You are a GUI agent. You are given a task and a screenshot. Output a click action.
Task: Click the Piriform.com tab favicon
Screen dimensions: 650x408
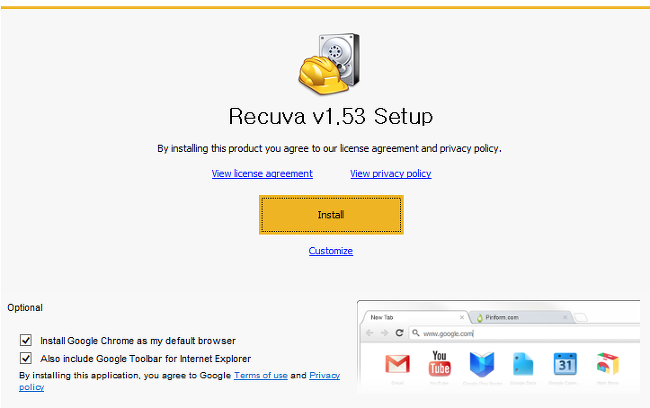tap(480, 318)
